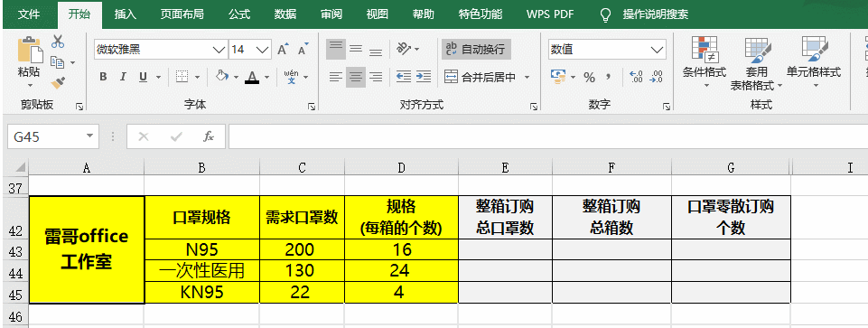
Task: Open the Merge & Center dropdown arrow
Action: [x=527, y=77]
